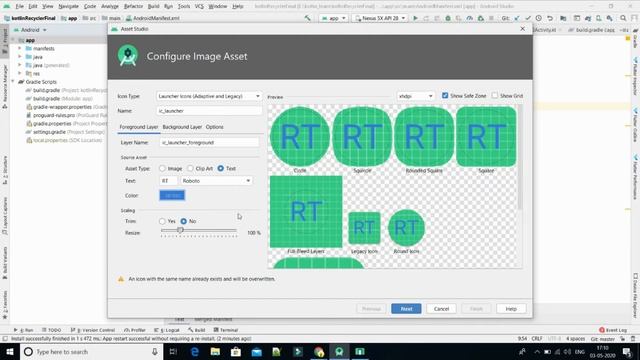Open the Run tool window

click(x=24, y=330)
